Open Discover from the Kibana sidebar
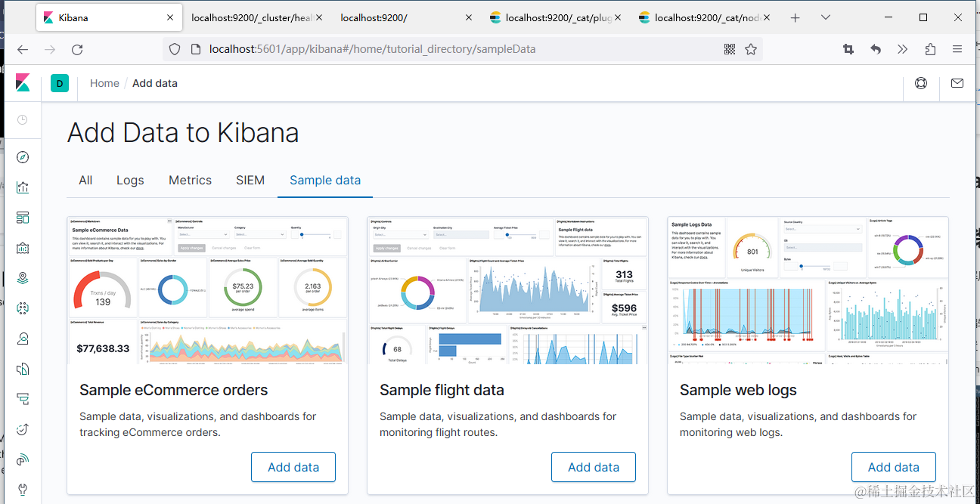980x504 pixels. (x=23, y=157)
